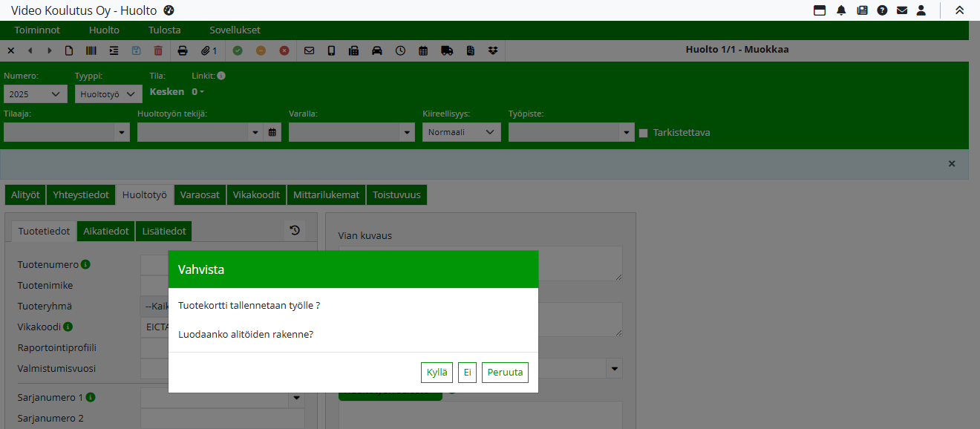Click the car icon in the toolbar
980x429 pixels.
click(377, 50)
